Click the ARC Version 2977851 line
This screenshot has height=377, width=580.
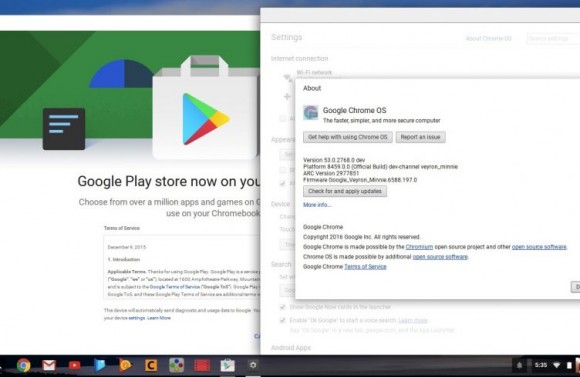(331, 173)
